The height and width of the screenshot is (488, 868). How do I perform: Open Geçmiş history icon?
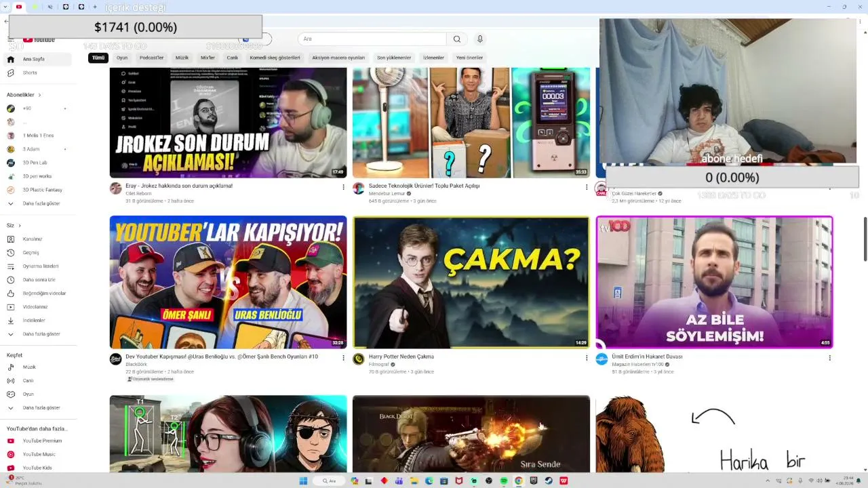[10, 253]
